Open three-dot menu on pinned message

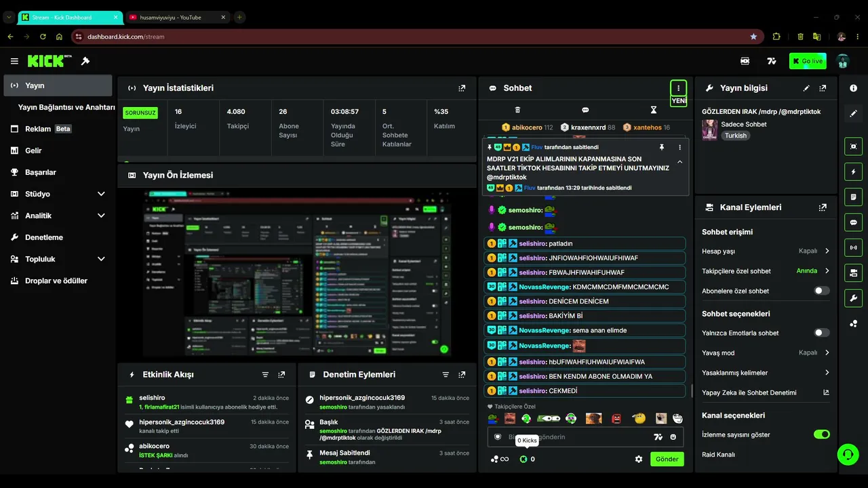click(x=679, y=147)
